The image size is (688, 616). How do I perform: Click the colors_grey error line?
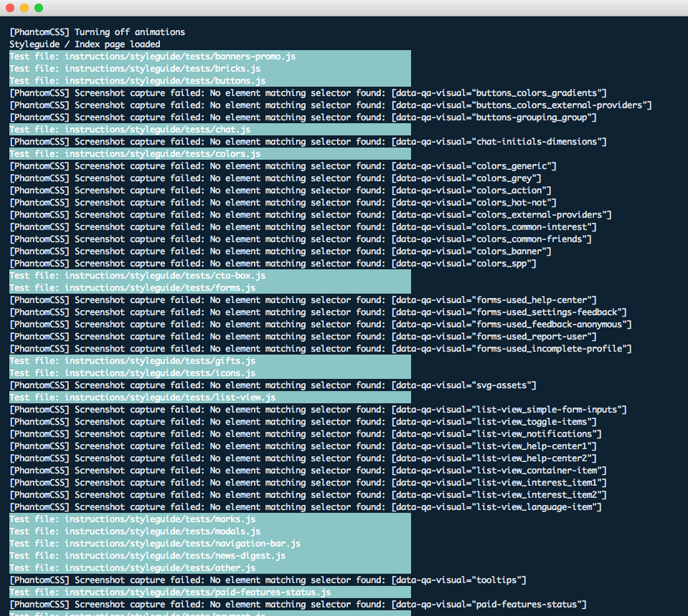(x=276, y=178)
